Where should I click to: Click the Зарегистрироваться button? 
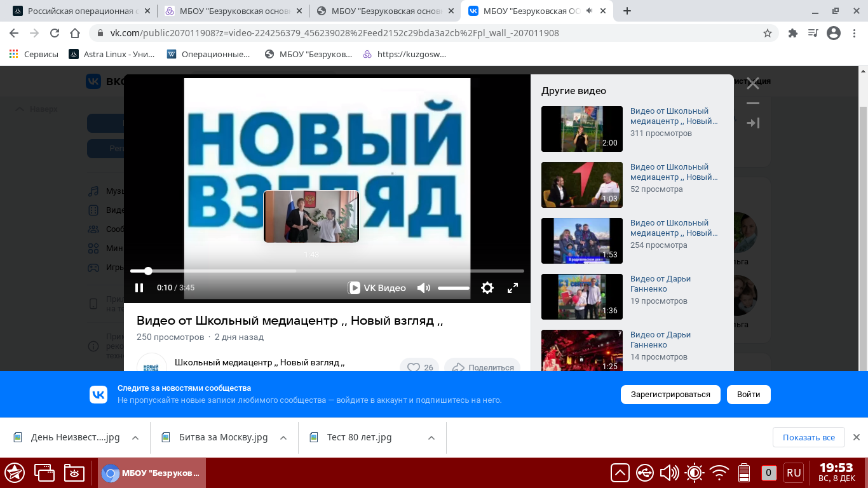pyautogui.click(x=670, y=395)
